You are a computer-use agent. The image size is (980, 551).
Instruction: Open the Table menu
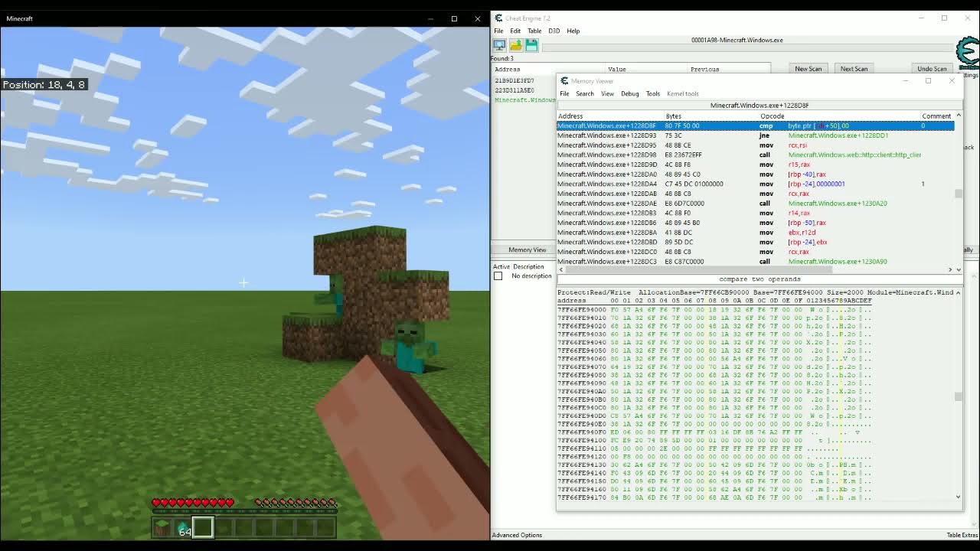(x=534, y=31)
